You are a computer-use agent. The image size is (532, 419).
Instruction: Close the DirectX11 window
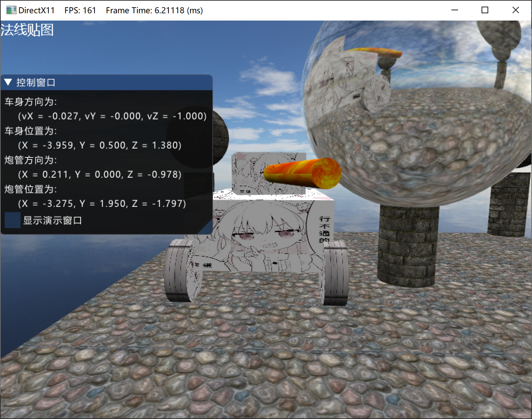[x=515, y=10]
